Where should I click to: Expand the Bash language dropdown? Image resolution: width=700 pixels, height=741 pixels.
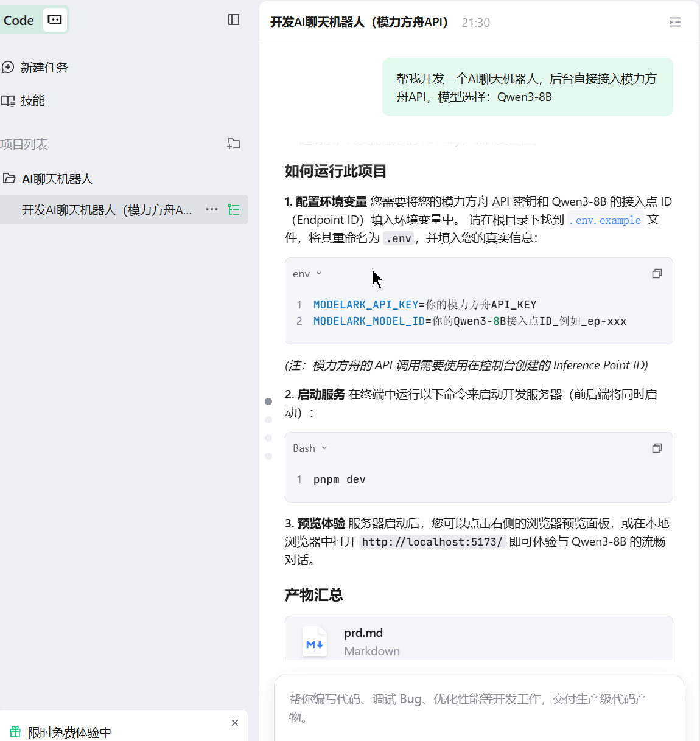click(x=310, y=448)
